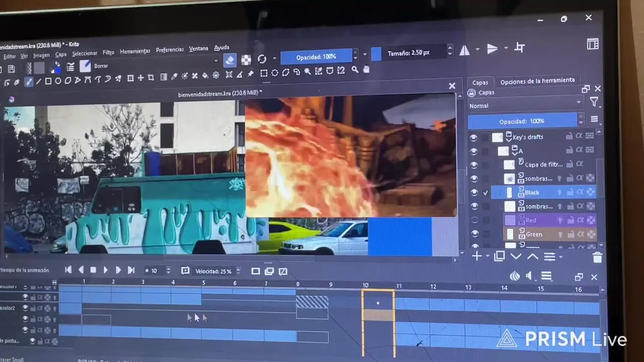Show the hidden Red layer

[x=474, y=220]
